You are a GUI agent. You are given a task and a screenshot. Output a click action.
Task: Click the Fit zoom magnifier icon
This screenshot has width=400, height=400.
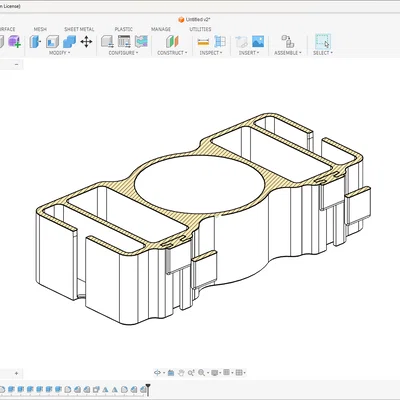[x=201, y=373]
